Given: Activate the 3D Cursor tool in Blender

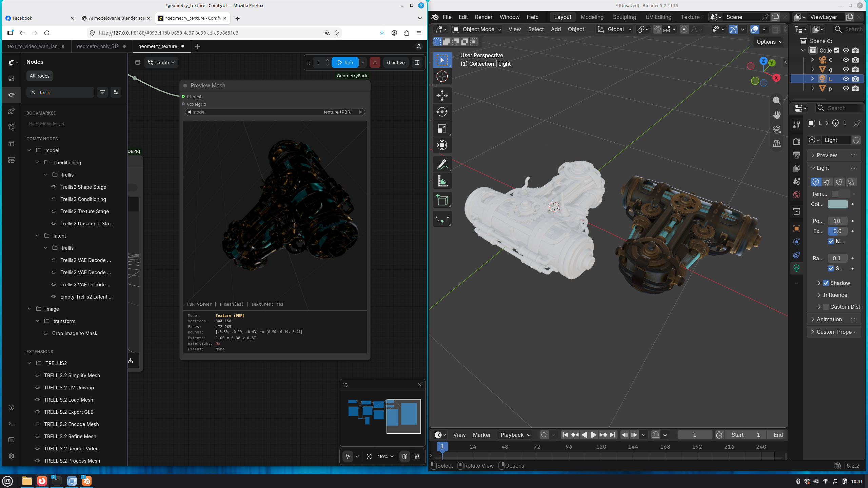Looking at the screenshot, I should tap(442, 76).
